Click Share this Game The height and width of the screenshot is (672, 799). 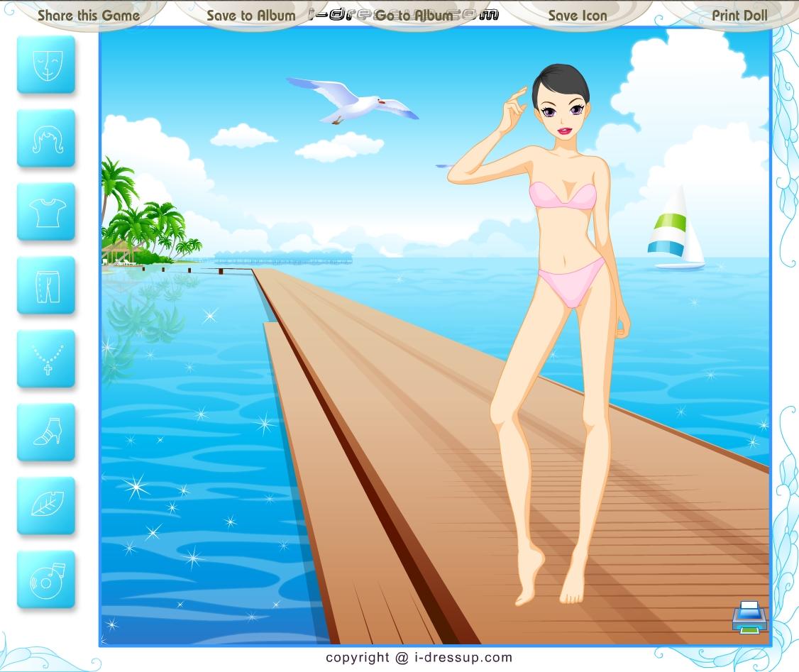tap(89, 15)
